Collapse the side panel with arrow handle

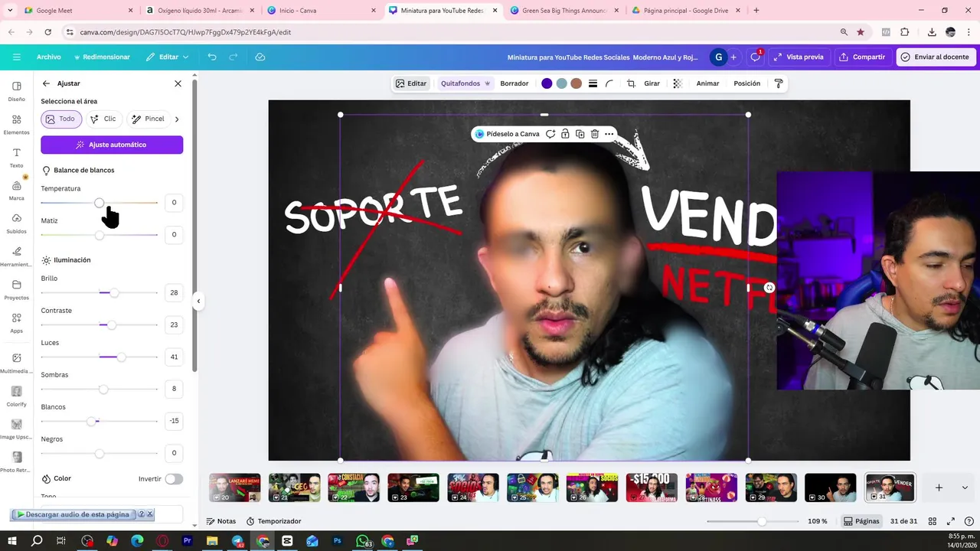coord(198,301)
